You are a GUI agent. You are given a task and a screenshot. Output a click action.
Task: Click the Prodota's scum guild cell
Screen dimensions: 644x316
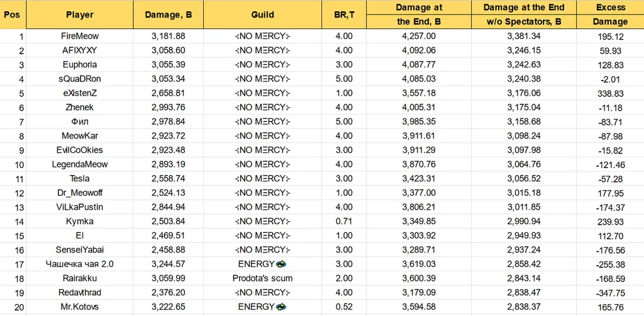coord(262,278)
